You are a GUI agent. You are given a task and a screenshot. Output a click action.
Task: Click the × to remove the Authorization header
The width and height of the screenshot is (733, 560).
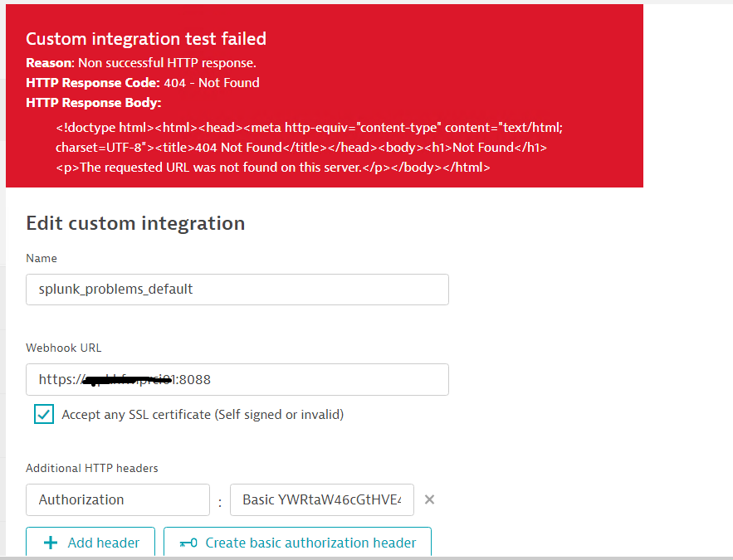click(x=429, y=499)
